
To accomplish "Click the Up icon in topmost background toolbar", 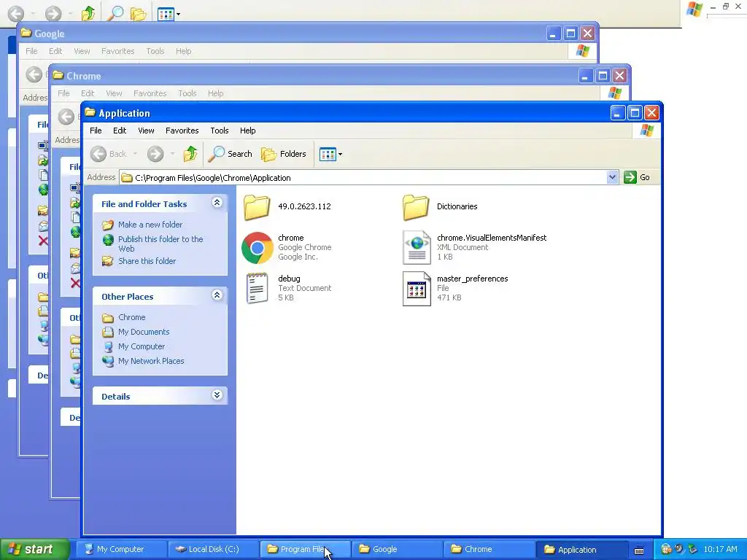I will point(88,13).
